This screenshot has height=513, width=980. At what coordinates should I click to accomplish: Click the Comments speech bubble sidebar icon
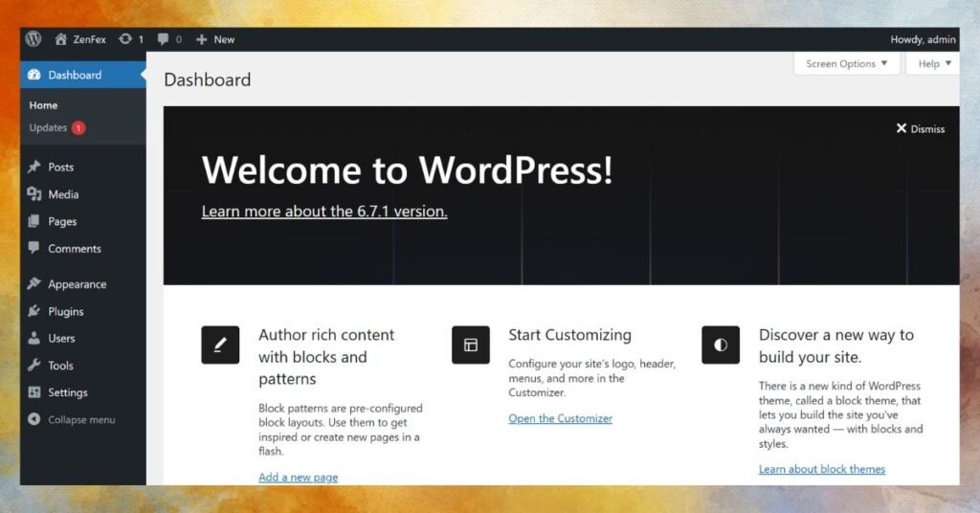coord(33,248)
